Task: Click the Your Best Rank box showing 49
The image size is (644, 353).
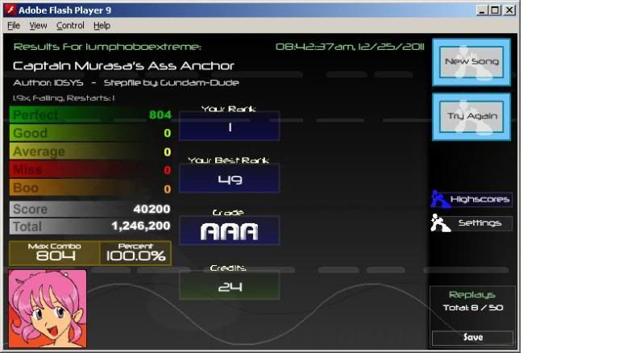Action: point(229,179)
